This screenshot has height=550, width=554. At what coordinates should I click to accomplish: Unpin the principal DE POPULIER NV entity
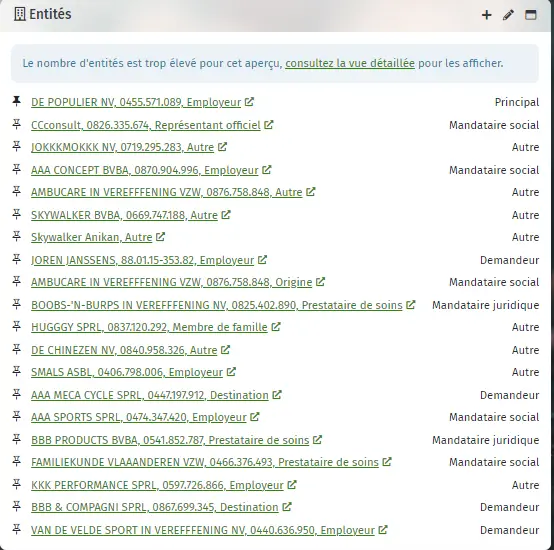click(x=17, y=101)
